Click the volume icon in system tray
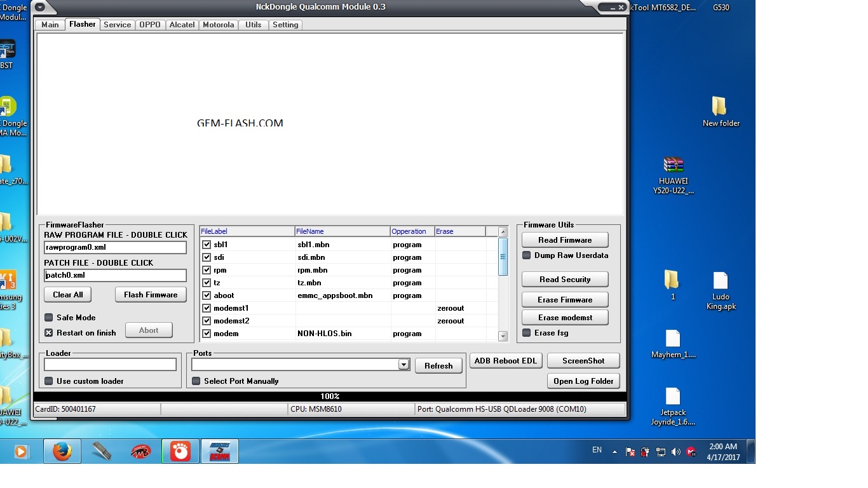Viewport: 868px width, 488px height. [x=675, y=452]
